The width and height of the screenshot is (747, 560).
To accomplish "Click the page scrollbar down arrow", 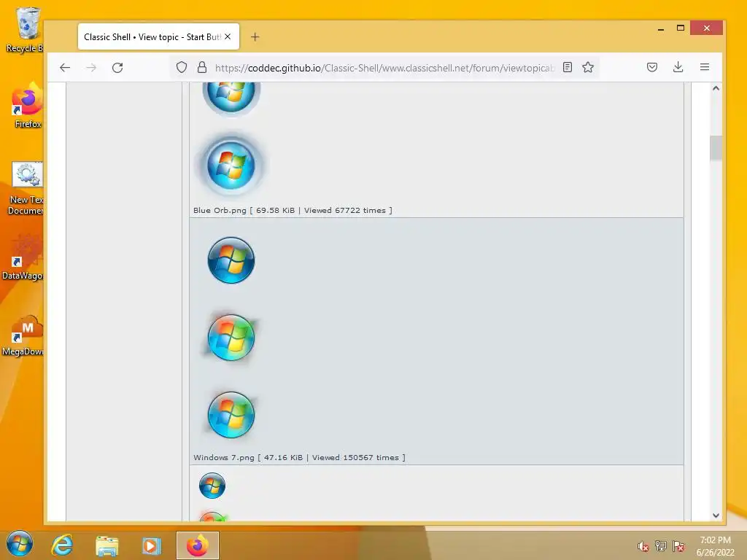I will click(x=716, y=516).
